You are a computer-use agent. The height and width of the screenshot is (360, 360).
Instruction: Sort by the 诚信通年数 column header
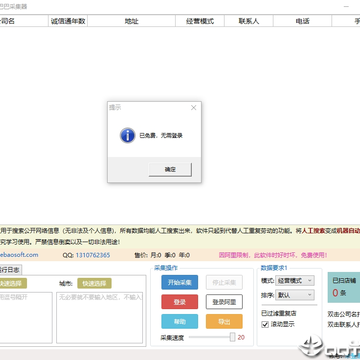(68, 21)
